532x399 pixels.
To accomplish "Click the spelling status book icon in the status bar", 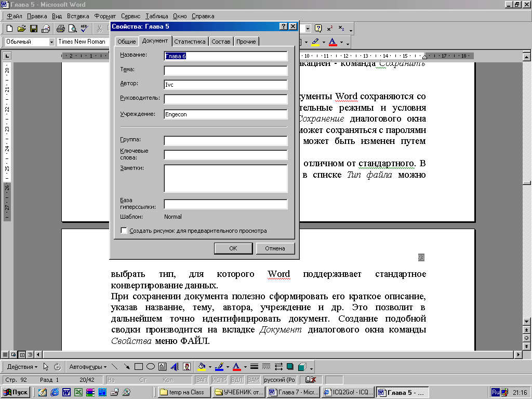I will pos(311,380).
